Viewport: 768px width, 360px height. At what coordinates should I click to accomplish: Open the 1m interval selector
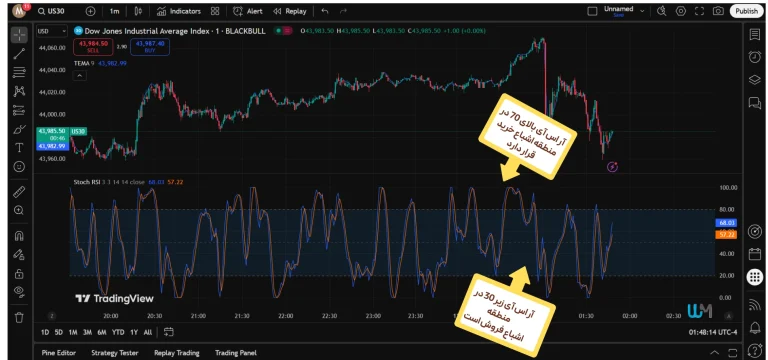[114, 11]
